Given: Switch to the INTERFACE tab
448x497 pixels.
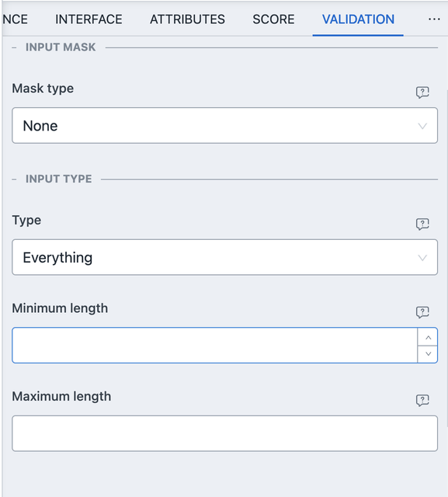Looking at the screenshot, I should pos(89,19).
